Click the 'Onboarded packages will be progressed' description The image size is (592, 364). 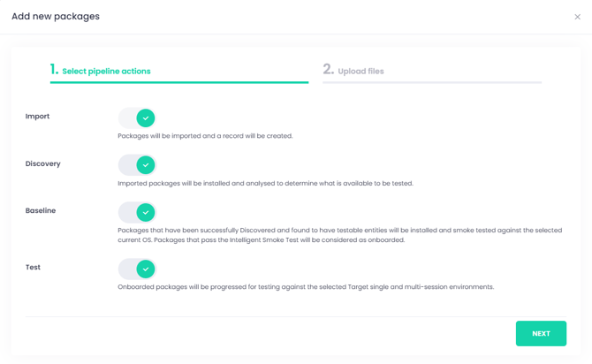(x=305, y=287)
